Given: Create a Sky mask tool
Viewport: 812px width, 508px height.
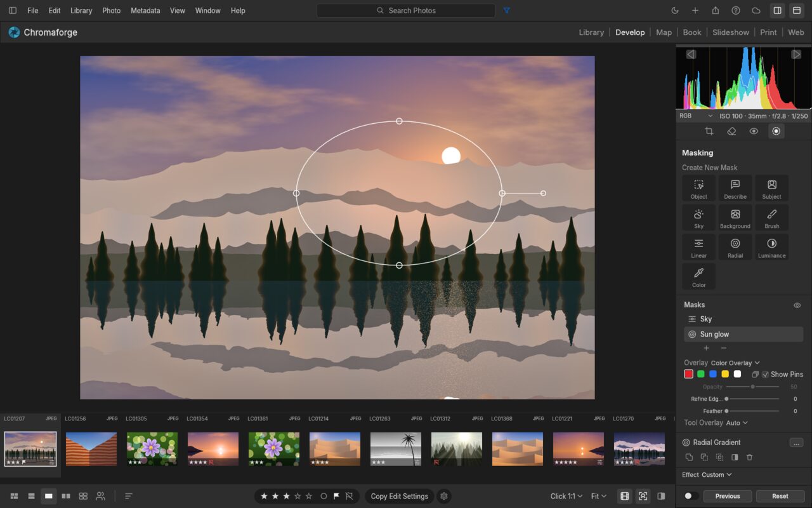Looking at the screenshot, I should [x=698, y=218].
